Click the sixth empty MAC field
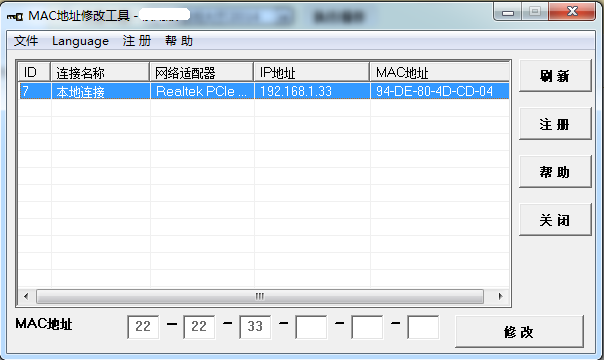The width and height of the screenshot is (604, 360). [423, 327]
